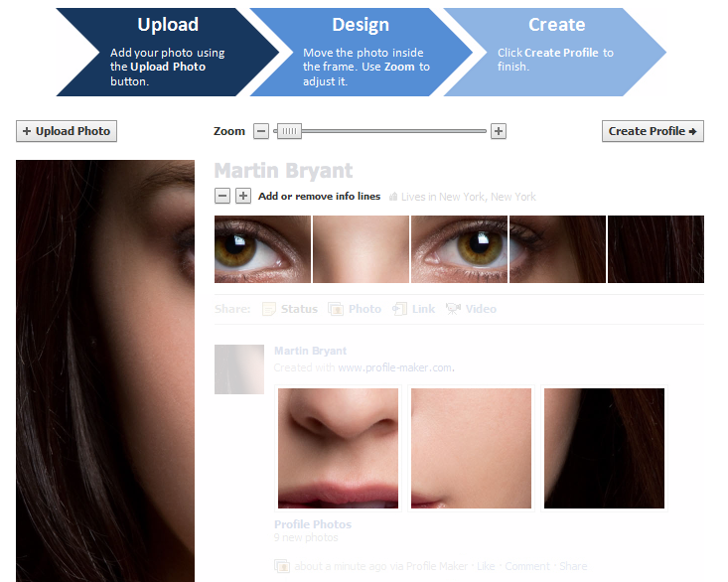Click the 9 new photos text
Image resolution: width=728 pixels, height=582 pixels.
pyautogui.click(x=306, y=537)
